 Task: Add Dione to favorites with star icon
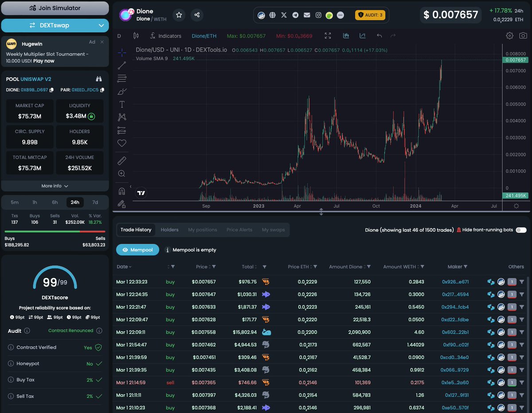[x=179, y=15]
